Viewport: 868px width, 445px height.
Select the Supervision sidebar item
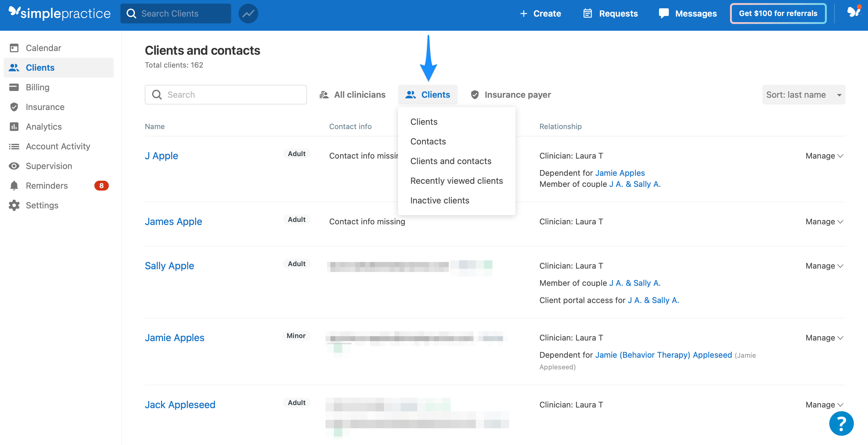[x=49, y=166]
